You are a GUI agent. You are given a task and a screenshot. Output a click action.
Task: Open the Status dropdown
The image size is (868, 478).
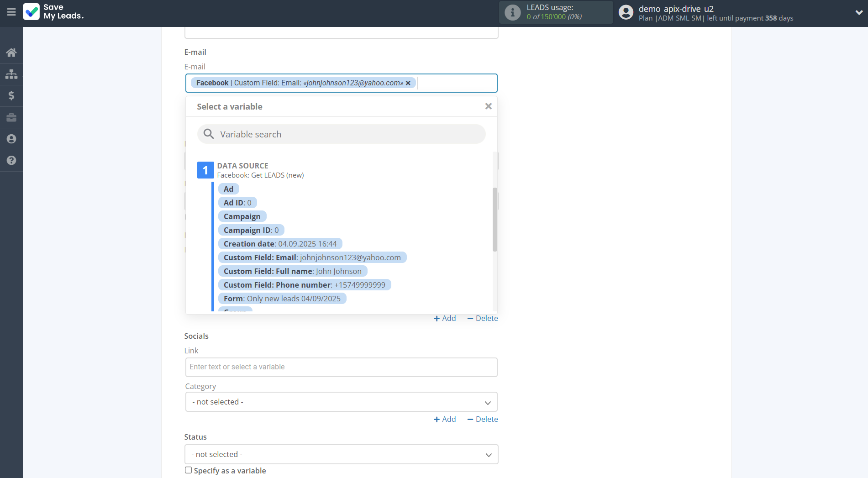coord(341,454)
